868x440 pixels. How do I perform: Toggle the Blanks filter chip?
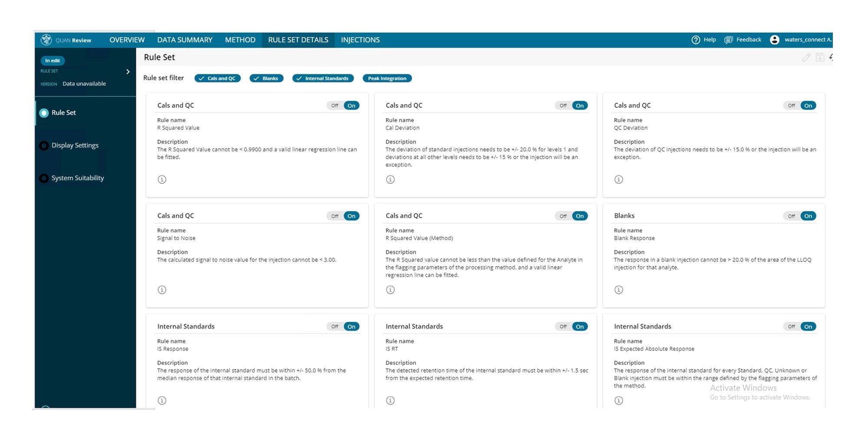[266, 79]
